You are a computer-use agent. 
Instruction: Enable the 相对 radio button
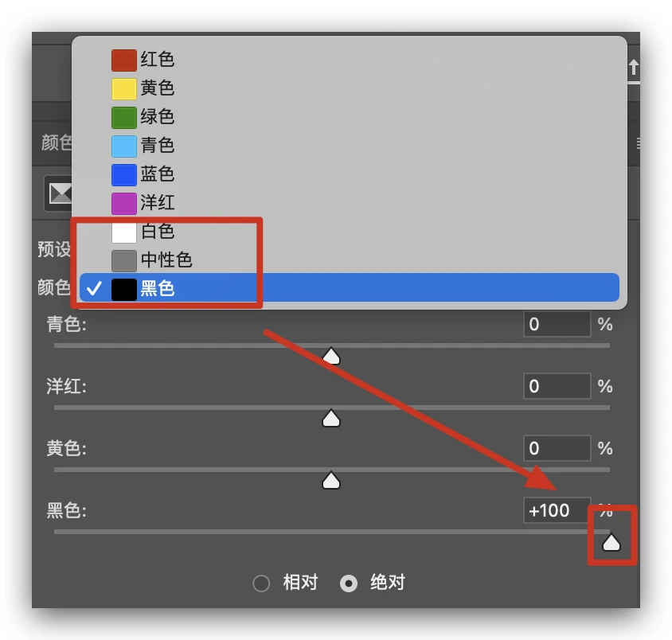click(261, 583)
